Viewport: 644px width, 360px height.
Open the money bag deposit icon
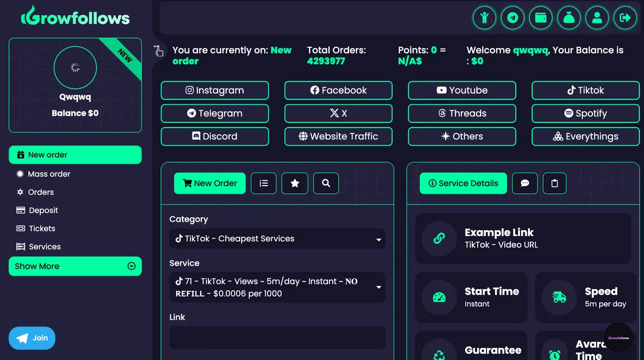point(568,18)
